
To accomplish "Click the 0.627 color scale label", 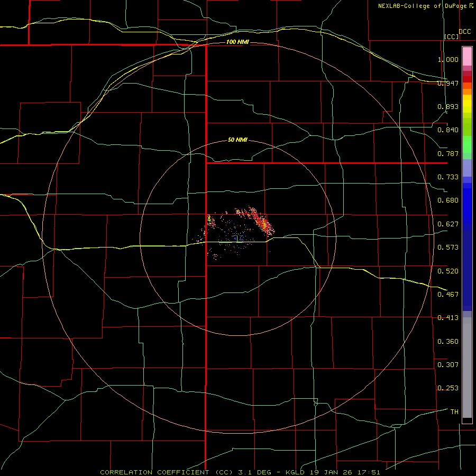I will point(448,224).
